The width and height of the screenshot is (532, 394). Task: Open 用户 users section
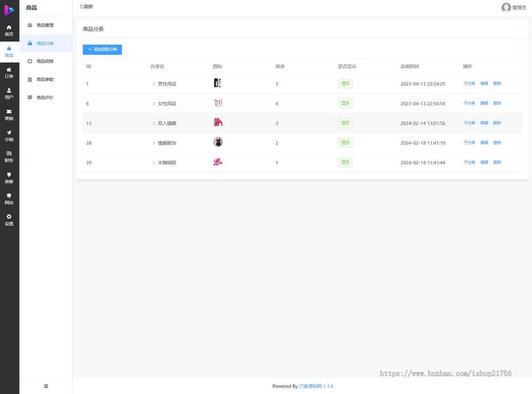click(x=9, y=94)
